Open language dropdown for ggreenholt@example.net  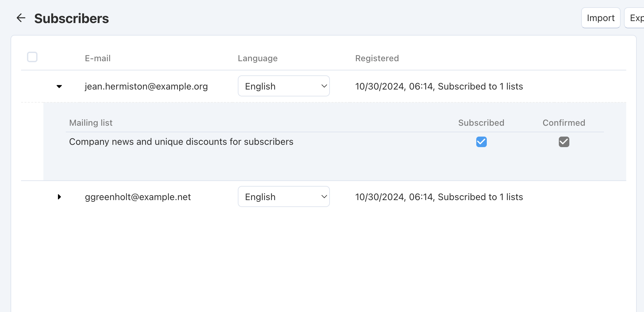(x=284, y=196)
